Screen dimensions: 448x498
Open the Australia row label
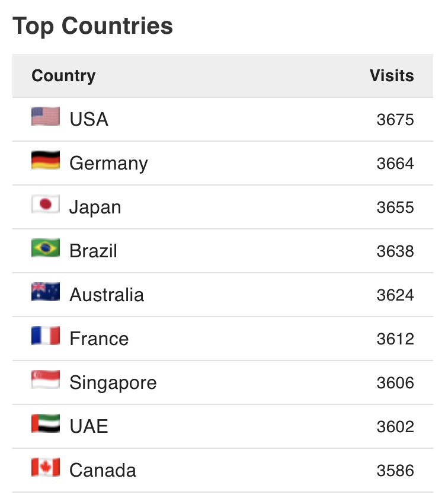coord(107,295)
